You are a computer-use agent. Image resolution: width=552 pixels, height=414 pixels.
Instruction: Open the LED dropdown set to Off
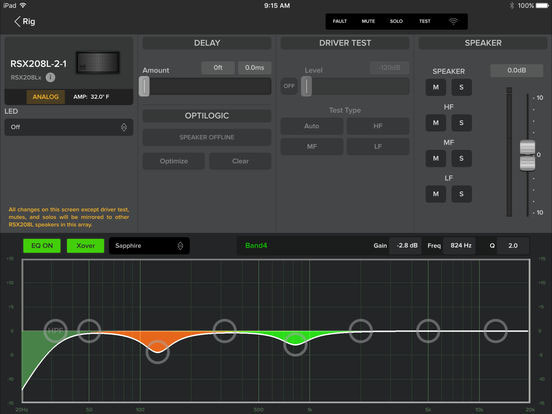pos(69,127)
